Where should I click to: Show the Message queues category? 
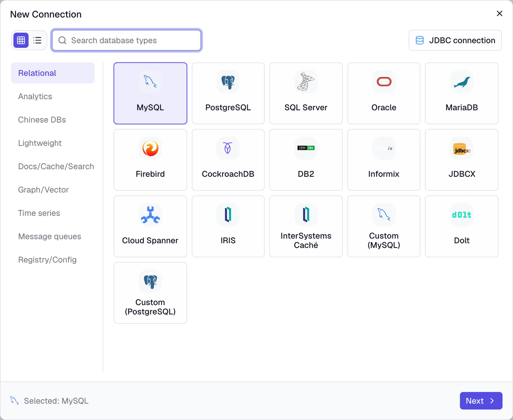coord(53,236)
